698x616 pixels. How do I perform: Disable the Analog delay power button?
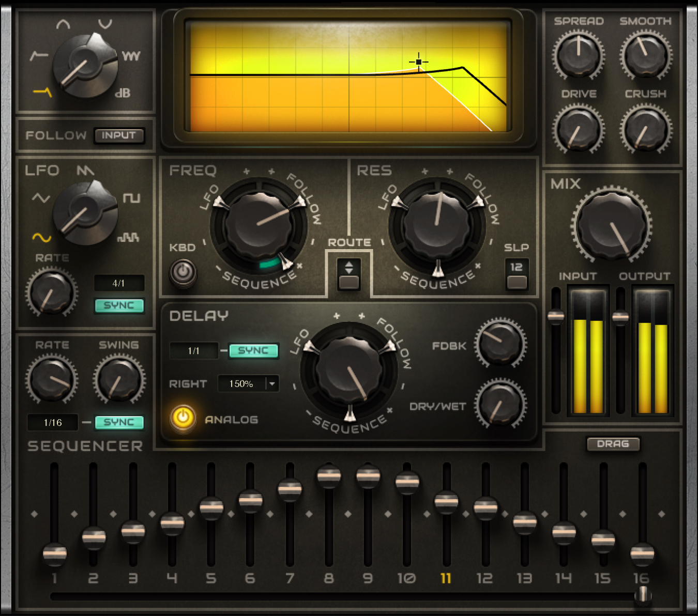coord(183,417)
